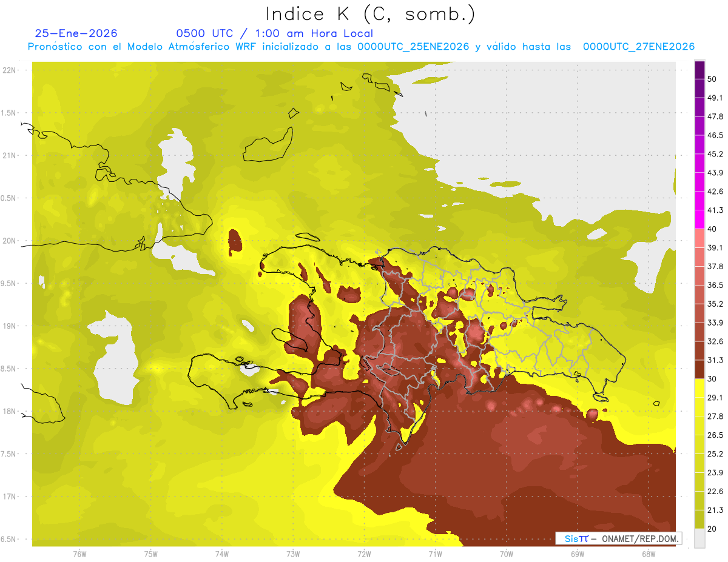Select the date label '25-Ene-2026'

point(76,33)
